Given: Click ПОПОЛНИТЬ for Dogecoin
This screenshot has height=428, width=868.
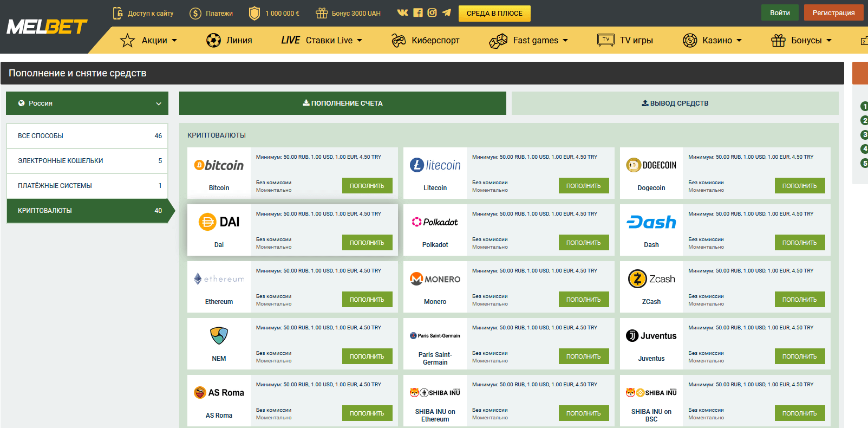Looking at the screenshot, I should [800, 186].
